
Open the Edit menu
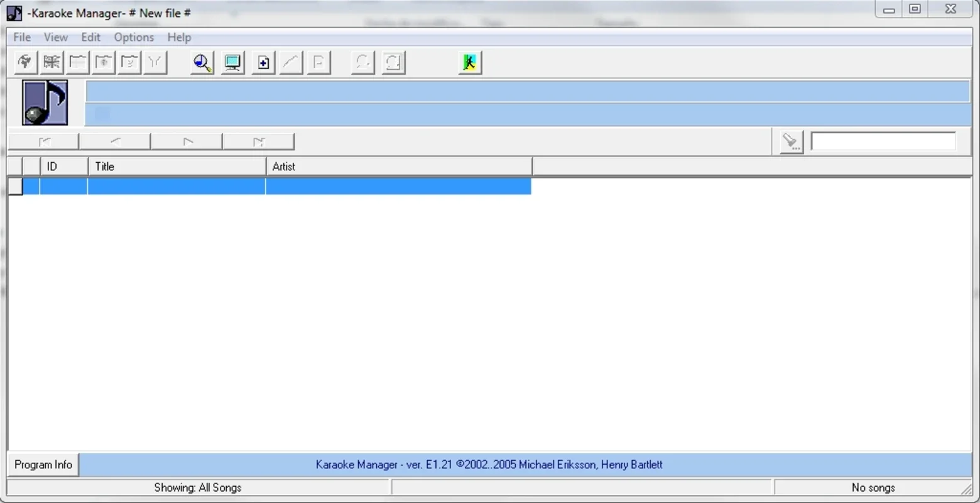90,37
